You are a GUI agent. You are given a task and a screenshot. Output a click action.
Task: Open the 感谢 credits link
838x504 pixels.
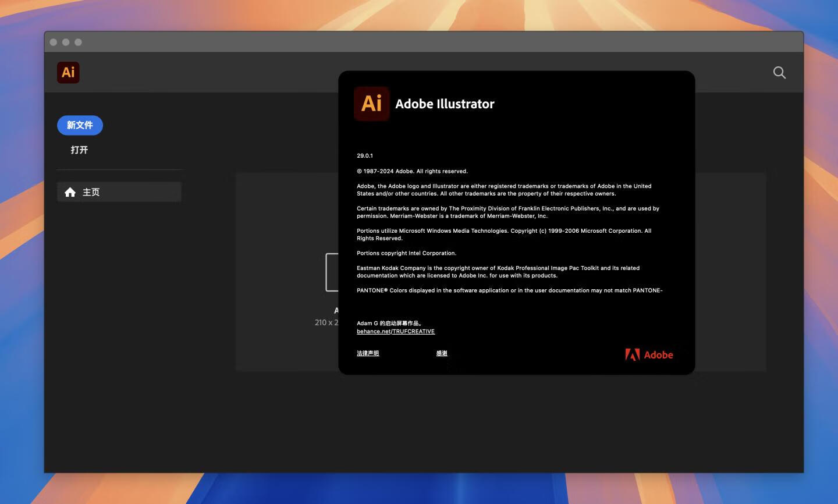442,353
